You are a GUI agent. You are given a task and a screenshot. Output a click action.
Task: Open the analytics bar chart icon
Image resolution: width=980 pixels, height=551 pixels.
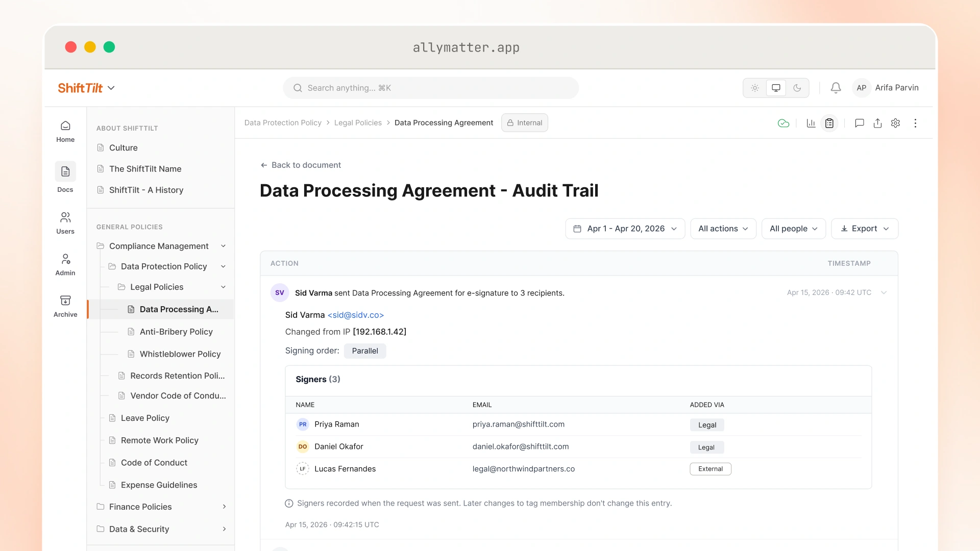[x=811, y=123]
